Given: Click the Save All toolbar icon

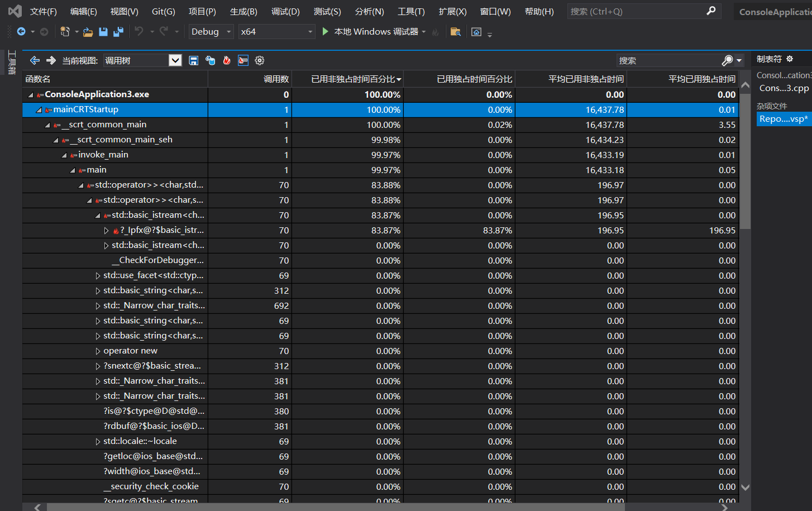Looking at the screenshot, I should (118, 32).
